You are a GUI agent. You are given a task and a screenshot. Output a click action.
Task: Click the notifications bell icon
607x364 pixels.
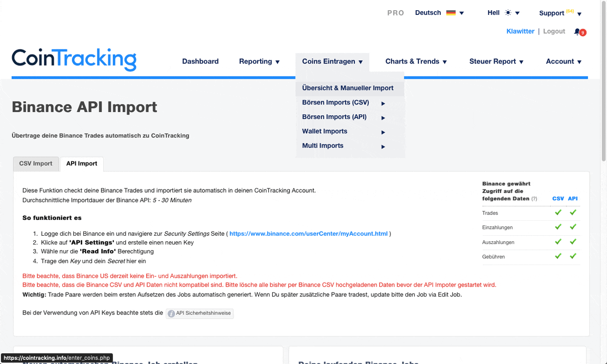pyautogui.click(x=578, y=32)
